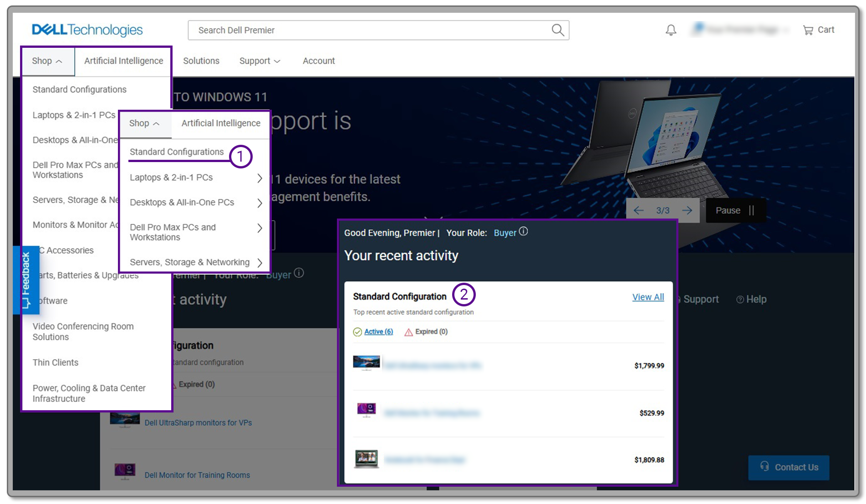The image size is (866, 504).
Task: Go to previous carousel slide
Action: tap(639, 210)
